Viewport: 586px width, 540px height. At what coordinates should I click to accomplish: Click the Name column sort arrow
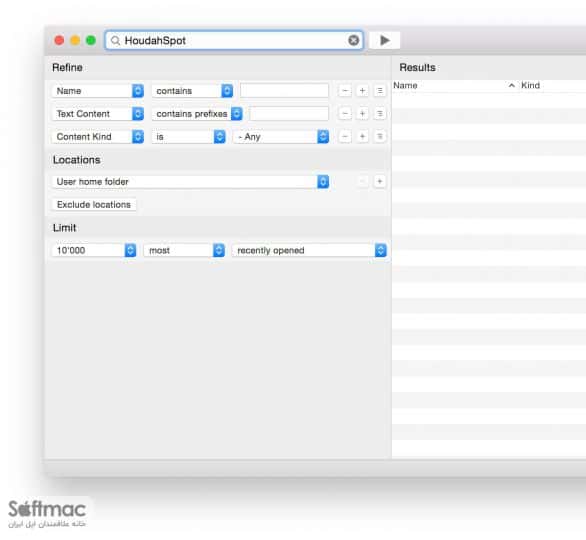point(511,86)
